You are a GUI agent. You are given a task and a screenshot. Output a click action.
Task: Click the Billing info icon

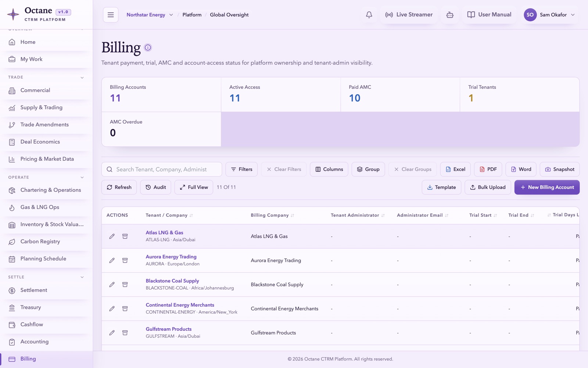coord(148,47)
